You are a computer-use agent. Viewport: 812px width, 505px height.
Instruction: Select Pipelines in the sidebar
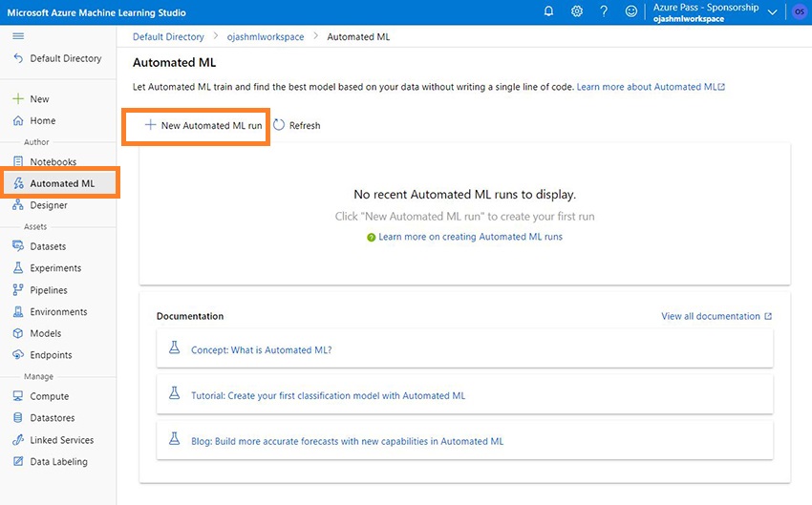pos(48,290)
